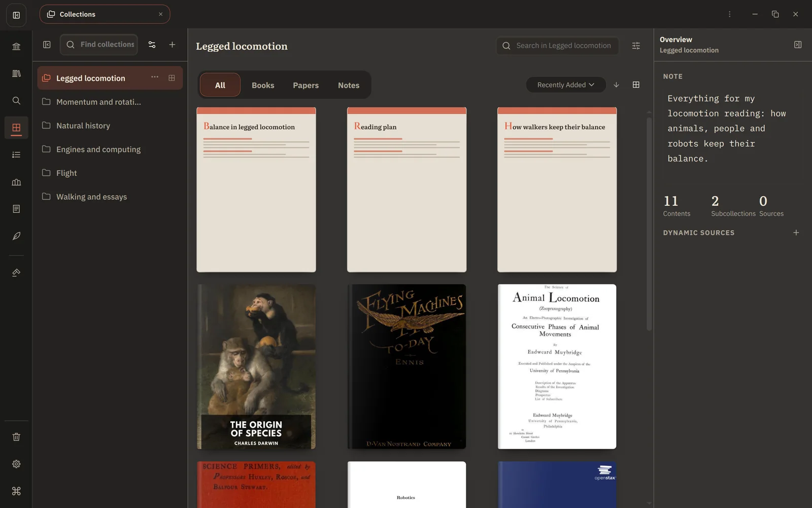Click the 0 Sources count
The image size is (812, 508).
(x=771, y=206)
